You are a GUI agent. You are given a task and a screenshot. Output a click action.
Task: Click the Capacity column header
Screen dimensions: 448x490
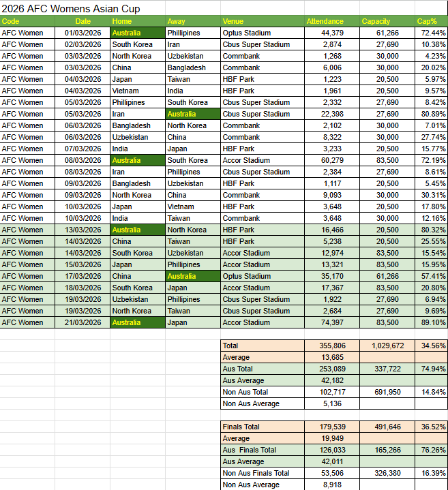point(387,21)
